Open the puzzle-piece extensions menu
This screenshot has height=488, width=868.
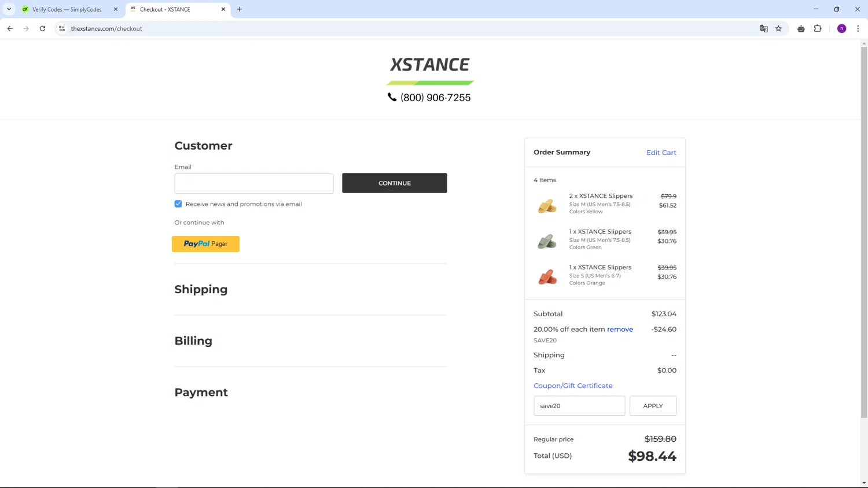tap(818, 28)
